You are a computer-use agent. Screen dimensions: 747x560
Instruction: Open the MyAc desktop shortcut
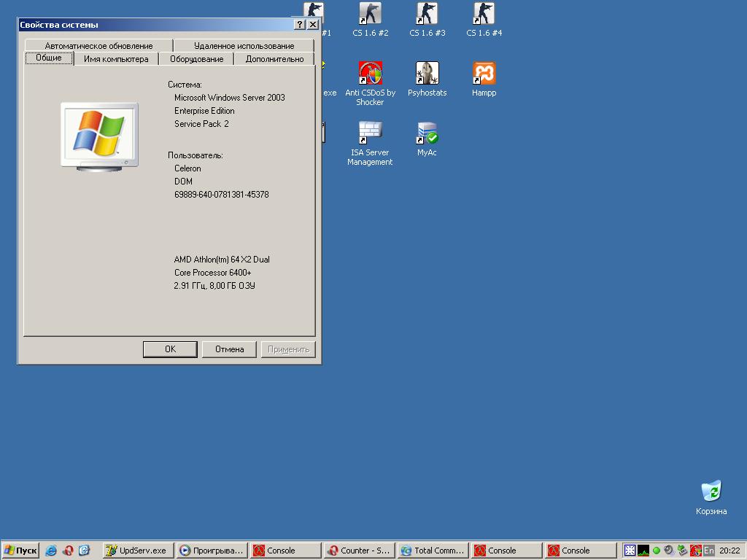click(x=427, y=139)
